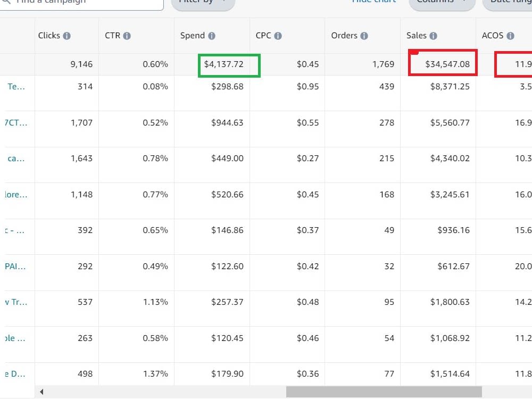Select the CTR cell 1.13%
This screenshot has width=532, height=399.
[155, 302]
